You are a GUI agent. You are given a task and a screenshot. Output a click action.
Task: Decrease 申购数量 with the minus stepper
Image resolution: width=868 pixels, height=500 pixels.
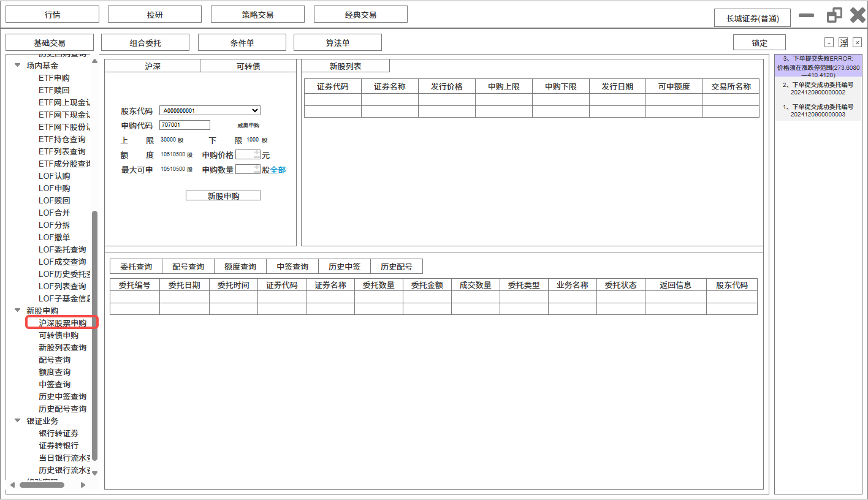pyautogui.click(x=256, y=172)
